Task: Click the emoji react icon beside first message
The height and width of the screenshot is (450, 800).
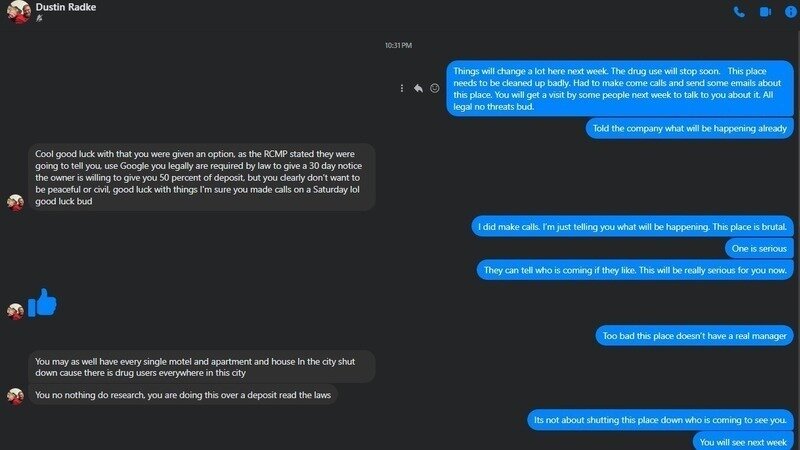Action: click(435, 88)
